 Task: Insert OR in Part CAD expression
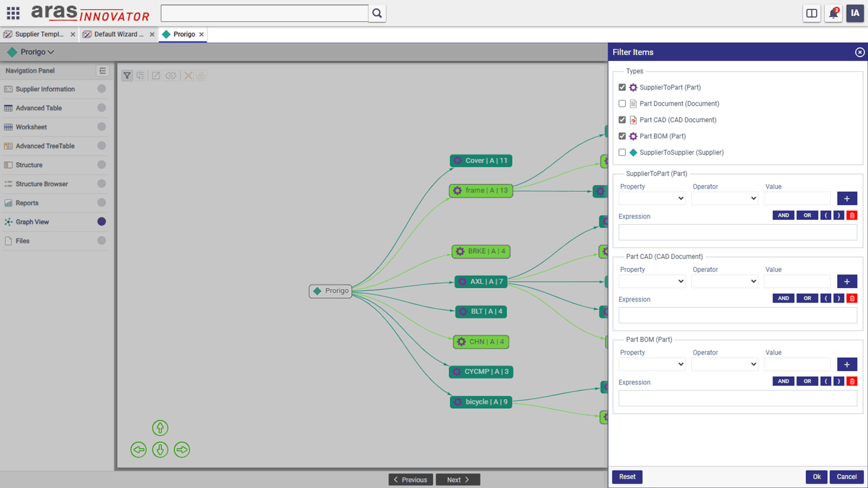tap(807, 298)
